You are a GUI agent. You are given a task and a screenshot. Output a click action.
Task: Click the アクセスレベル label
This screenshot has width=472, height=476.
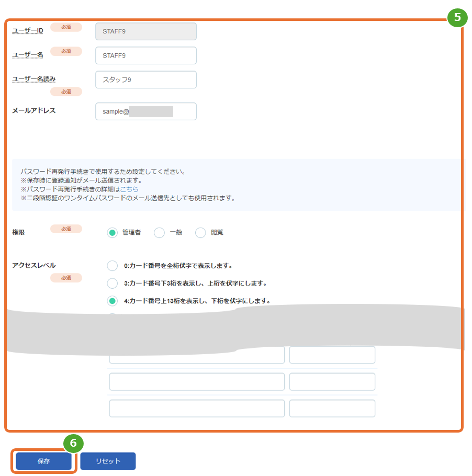point(34,265)
